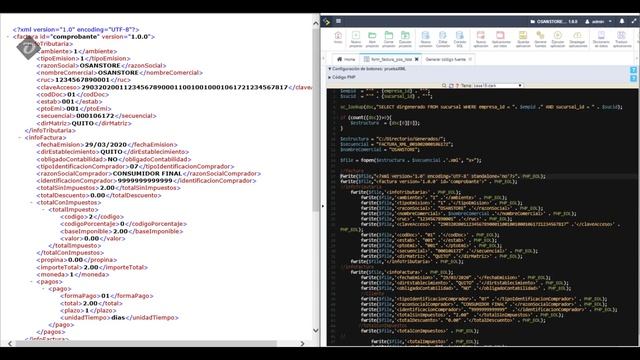The height and width of the screenshot is (360, 640).
Task: Click the horizontal scrollbar right arrow
Action: pyautogui.click(x=302, y=344)
